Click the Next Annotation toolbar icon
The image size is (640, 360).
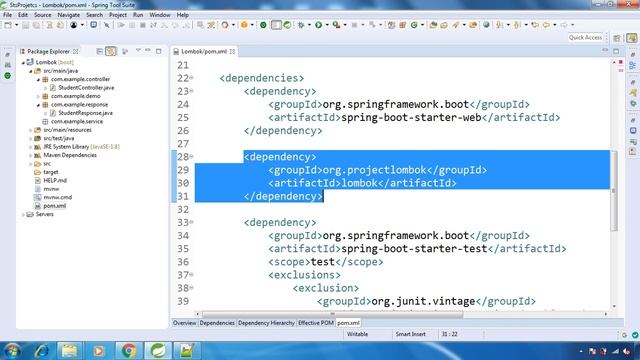tap(499, 25)
